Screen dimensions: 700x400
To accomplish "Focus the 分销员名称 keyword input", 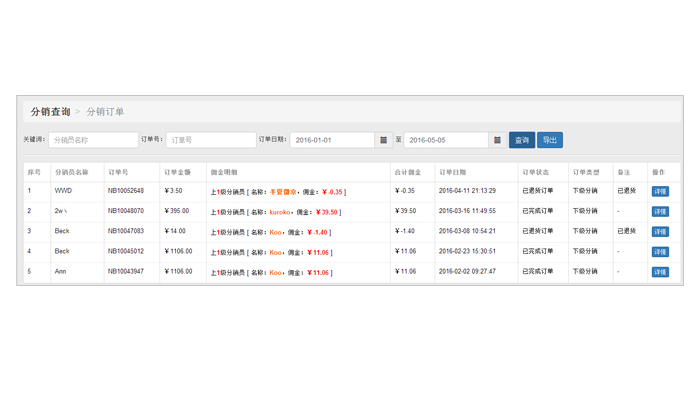I will click(93, 140).
